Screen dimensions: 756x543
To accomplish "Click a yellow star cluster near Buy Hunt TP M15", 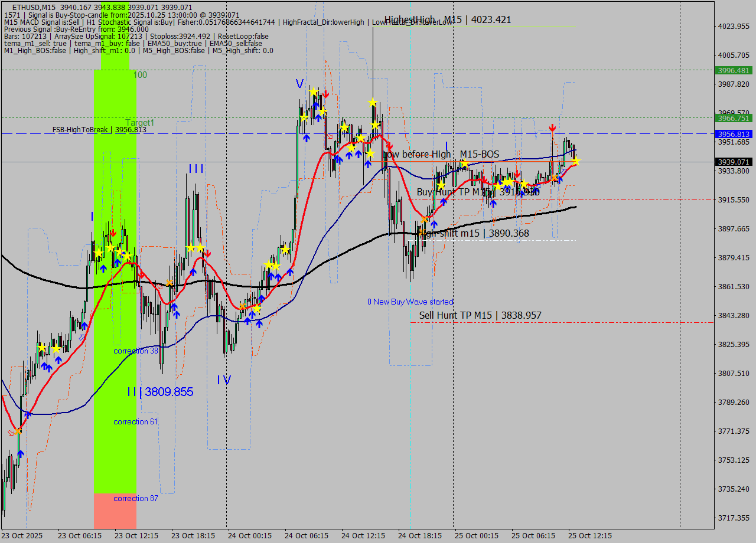I will [x=507, y=182].
